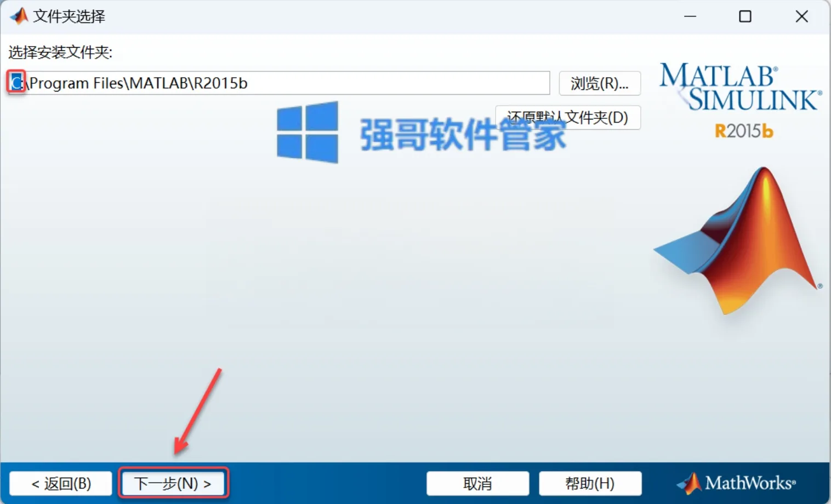Click the Next (下一步(N) >) button
This screenshot has width=831, height=504.
pyautogui.click(x=173, y=483)
